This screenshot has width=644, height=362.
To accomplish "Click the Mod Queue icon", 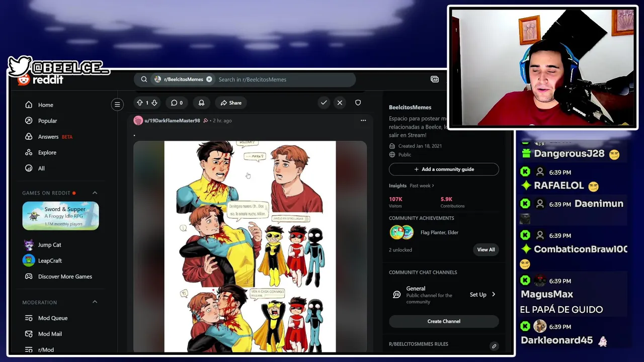I will click(x=29, y=318).
